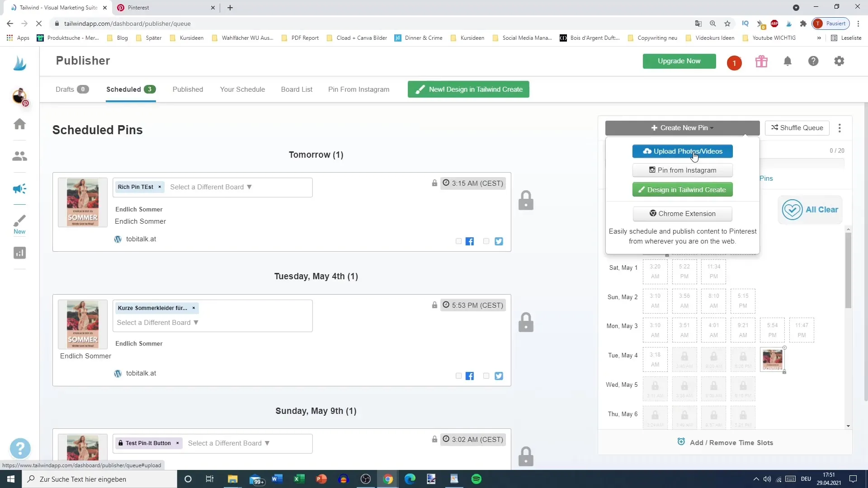The image size is (868, 488).
Task: Open the Board List tab
Action: 297,89
